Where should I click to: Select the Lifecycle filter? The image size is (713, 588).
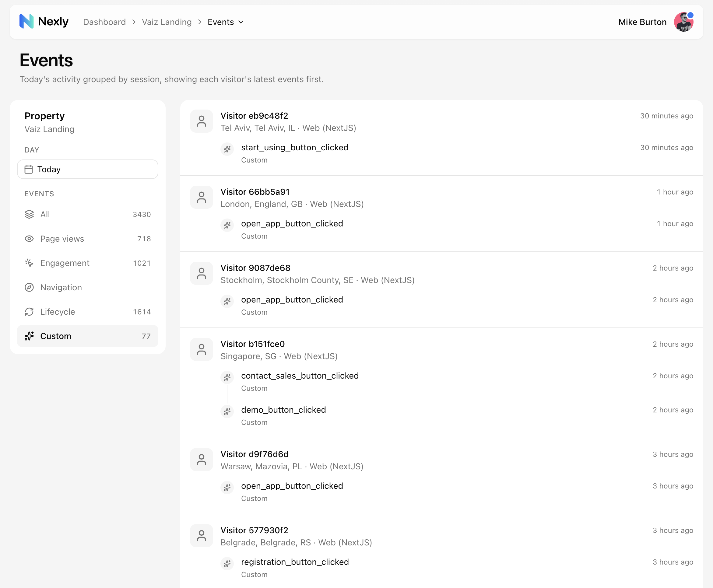[88, 312]
